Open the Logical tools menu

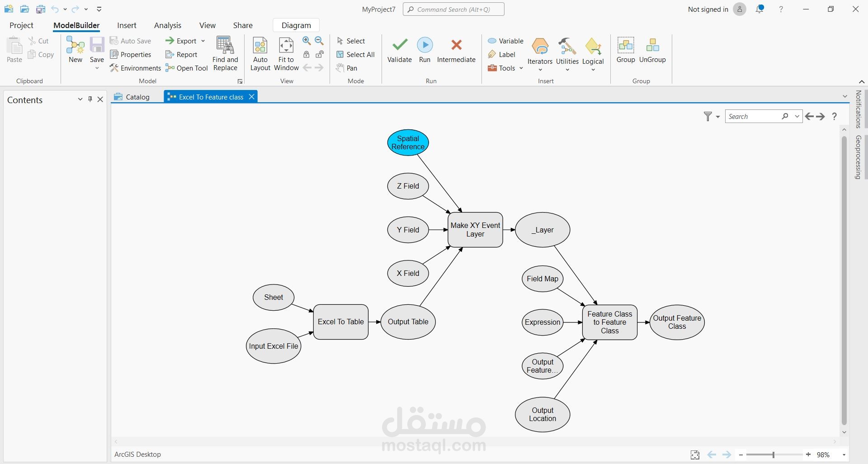pos(593,54)
